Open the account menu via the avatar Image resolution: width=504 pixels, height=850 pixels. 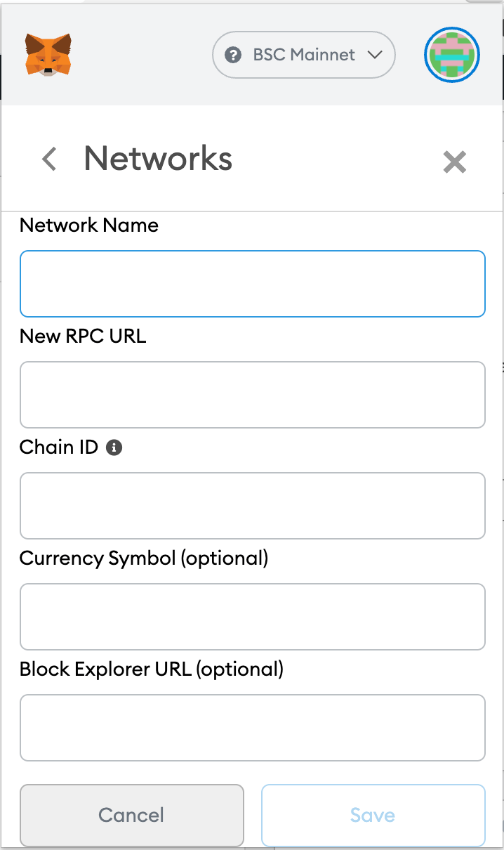click(452, 55)
